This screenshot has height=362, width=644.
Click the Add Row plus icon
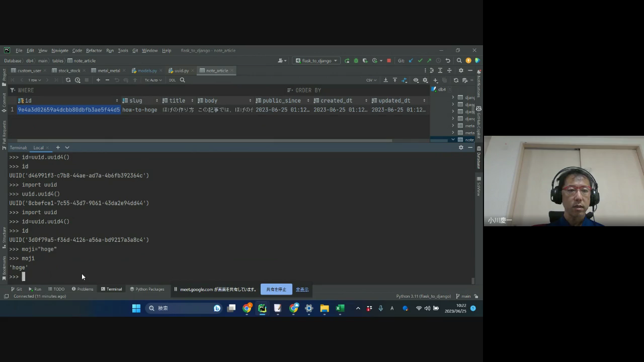tap(98, 80)
